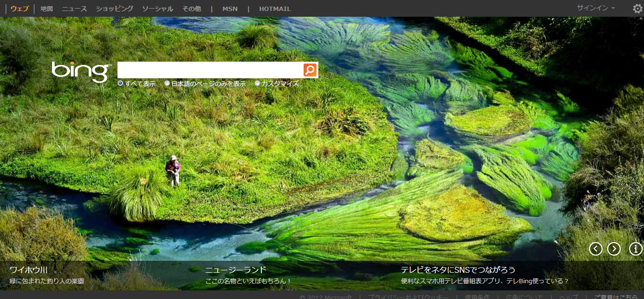
Task: Open the ワイホウ川 hotspot caption
Action: tap(29, 270)
